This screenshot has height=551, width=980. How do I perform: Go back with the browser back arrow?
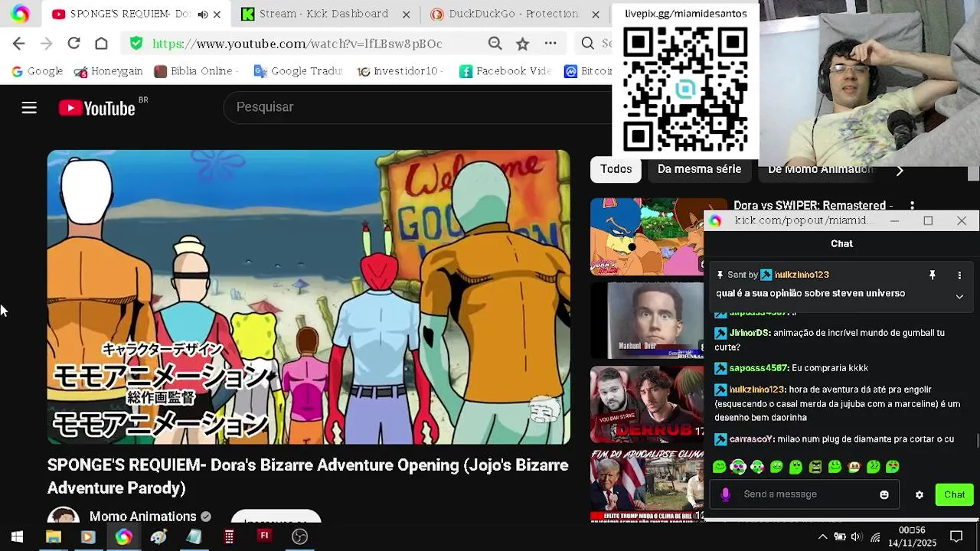pos(19,44)
